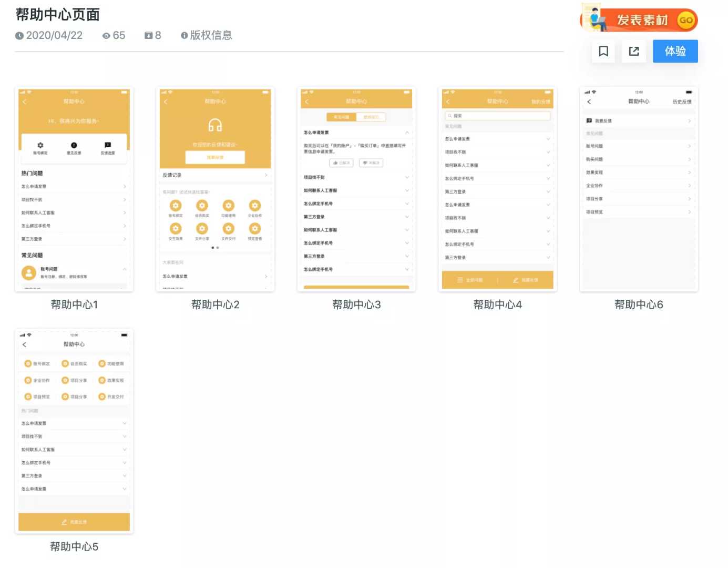Expand 项目找不到 chevron in 帮助中心3

click(407, 177)
